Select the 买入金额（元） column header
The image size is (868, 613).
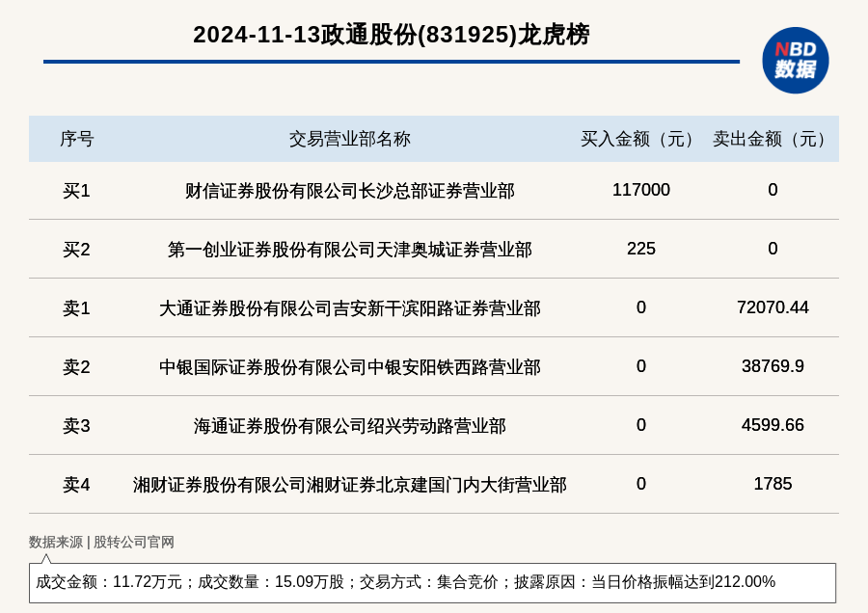pos(641,139)
